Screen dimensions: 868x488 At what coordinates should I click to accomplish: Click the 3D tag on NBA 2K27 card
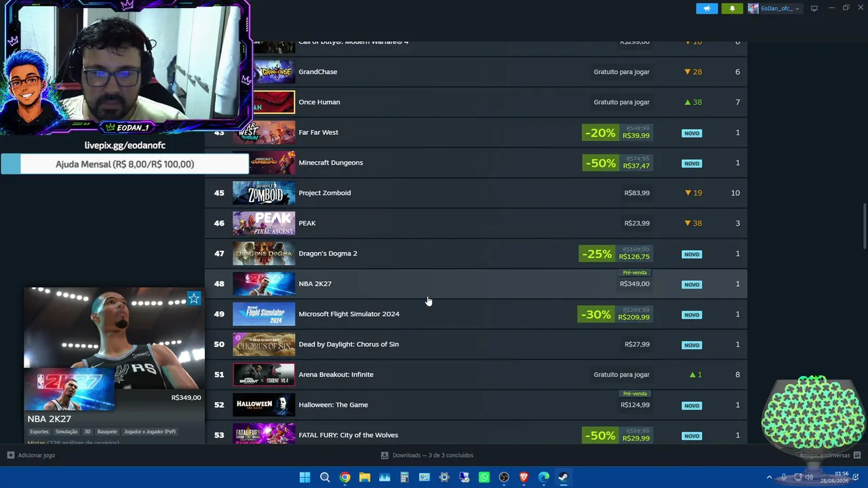[87, 432]
